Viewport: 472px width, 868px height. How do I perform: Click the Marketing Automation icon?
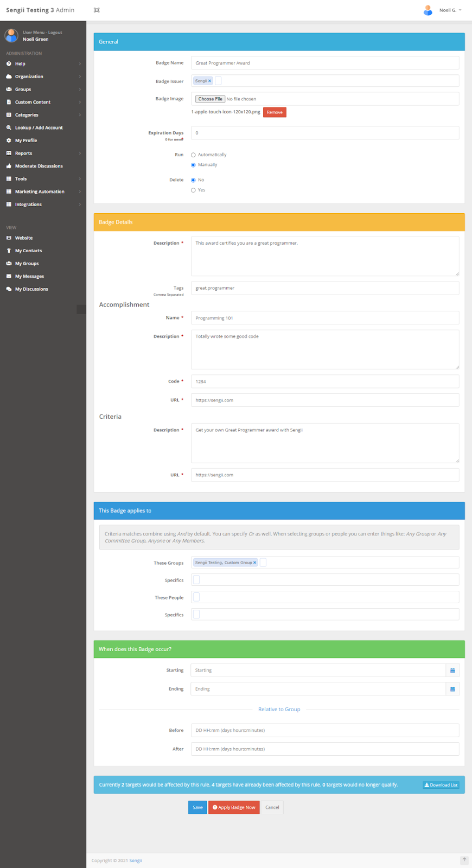point(9,192)
